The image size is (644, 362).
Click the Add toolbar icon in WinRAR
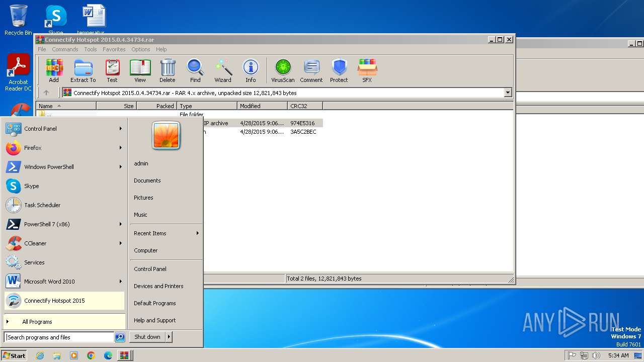click(x=54, y=70)
